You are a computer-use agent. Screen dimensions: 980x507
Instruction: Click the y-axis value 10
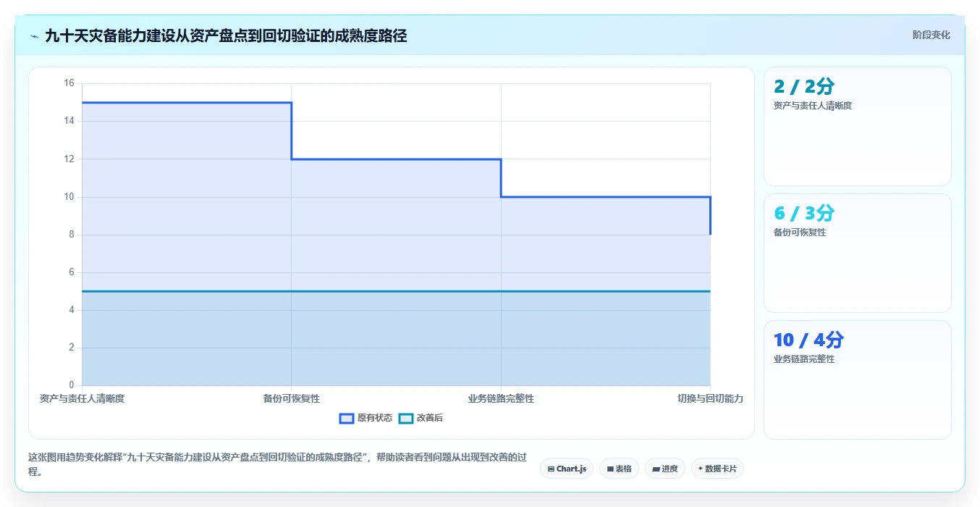[x=69, y=196]
